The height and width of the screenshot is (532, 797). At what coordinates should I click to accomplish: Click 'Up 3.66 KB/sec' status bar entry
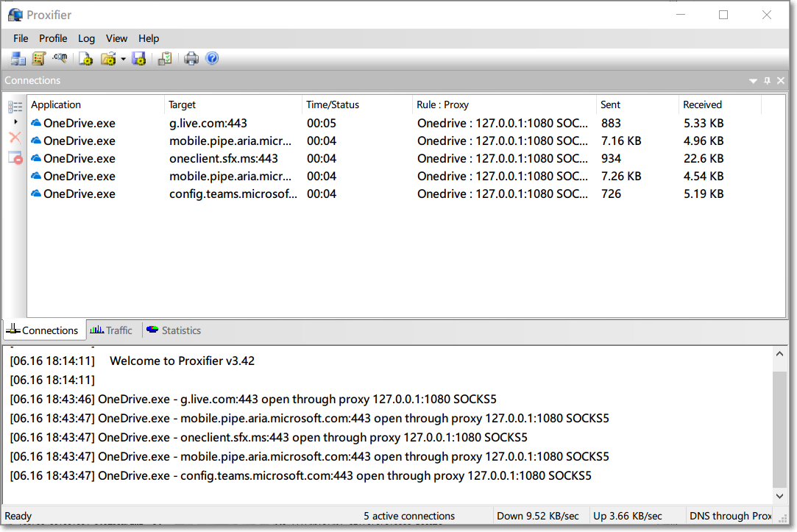point(627,516)
